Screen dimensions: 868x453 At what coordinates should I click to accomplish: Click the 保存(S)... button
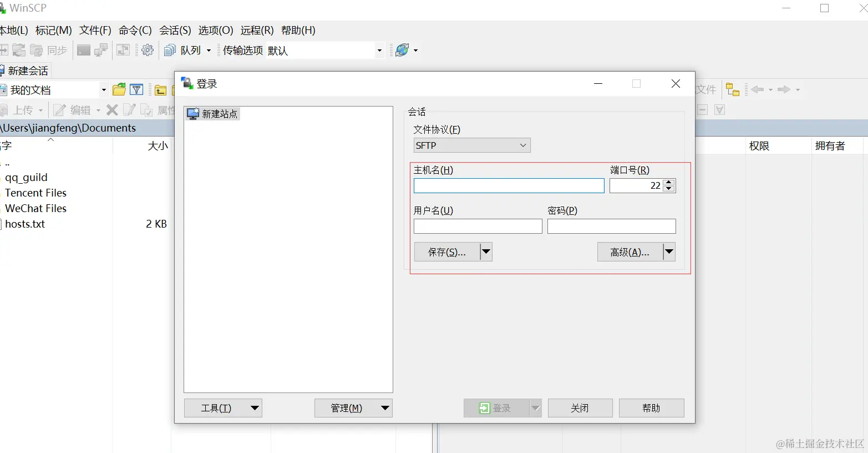(447, 252)
